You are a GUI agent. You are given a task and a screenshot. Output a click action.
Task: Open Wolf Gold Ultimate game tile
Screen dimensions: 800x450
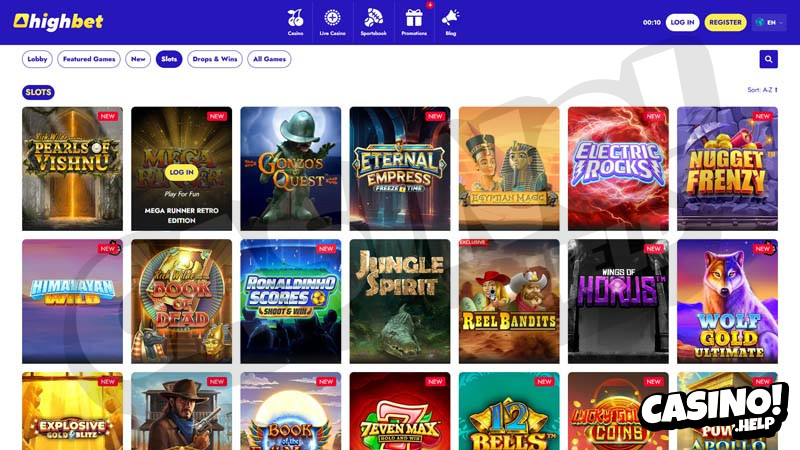coord(728,302)
